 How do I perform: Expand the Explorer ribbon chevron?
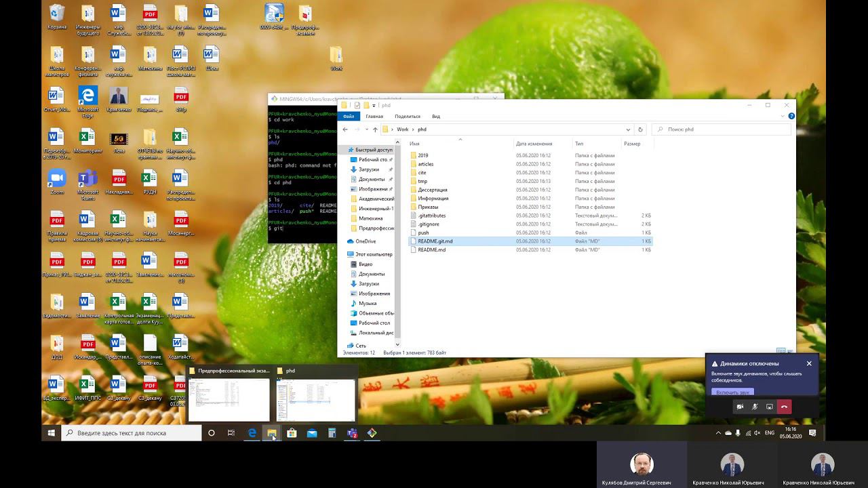tap(783, 116)
